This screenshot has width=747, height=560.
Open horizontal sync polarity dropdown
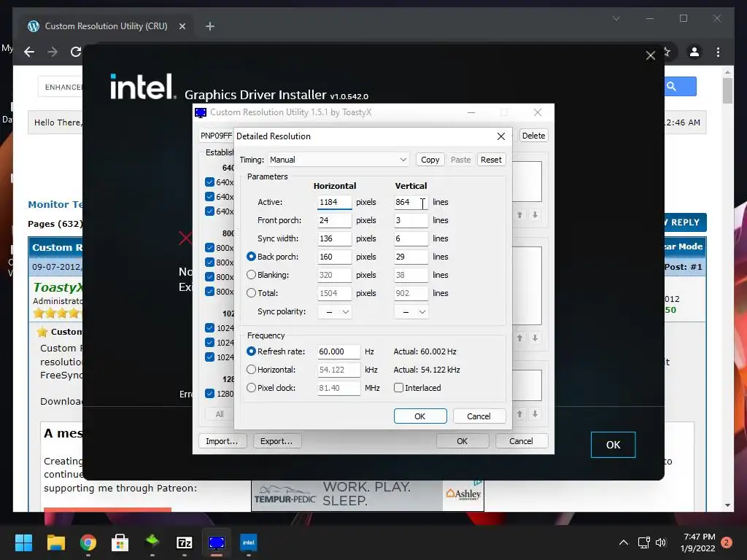(x=334, y=312)
